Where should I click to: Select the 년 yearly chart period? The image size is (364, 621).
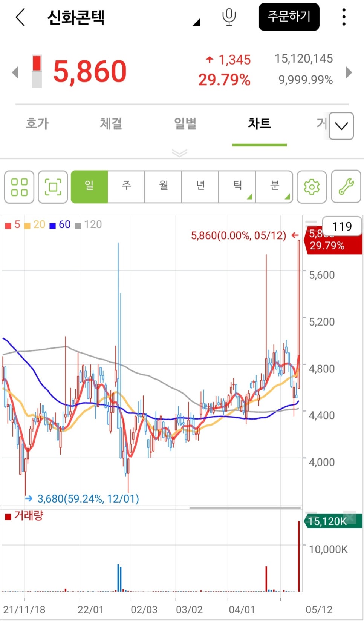pos(200,187)
